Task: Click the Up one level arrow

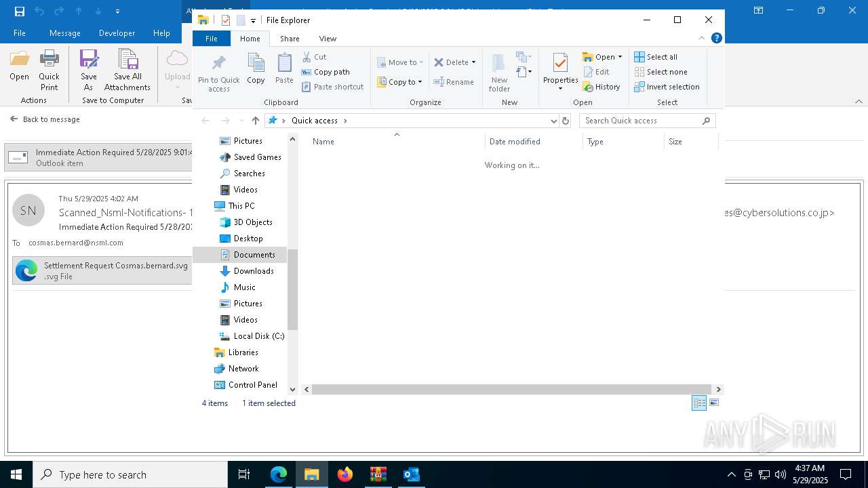Action: click(255, 121)
